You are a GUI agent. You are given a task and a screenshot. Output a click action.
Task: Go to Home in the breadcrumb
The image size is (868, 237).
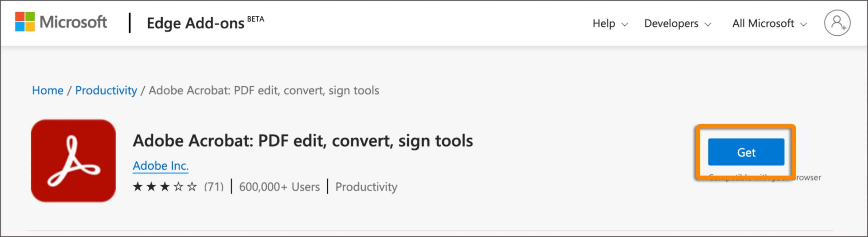coord(47,90)
